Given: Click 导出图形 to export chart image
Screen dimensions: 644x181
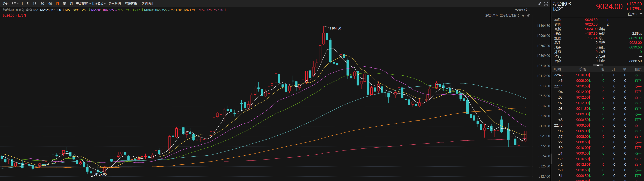Looking at the screenshot, I should (131, 4).
